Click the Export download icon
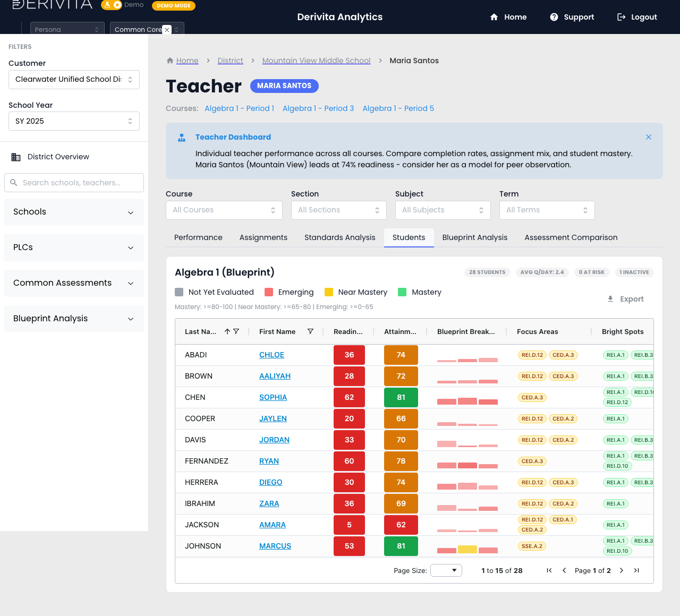680x616 pixels. [x=610, y=299]
